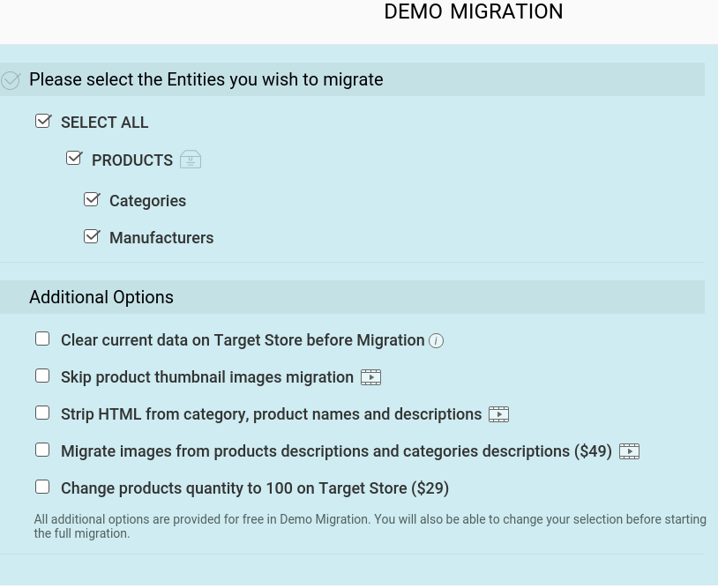The width and height of the screenshot is (718, 588).
Task: Uncheck the Categories checkbox
Action: 91,199
